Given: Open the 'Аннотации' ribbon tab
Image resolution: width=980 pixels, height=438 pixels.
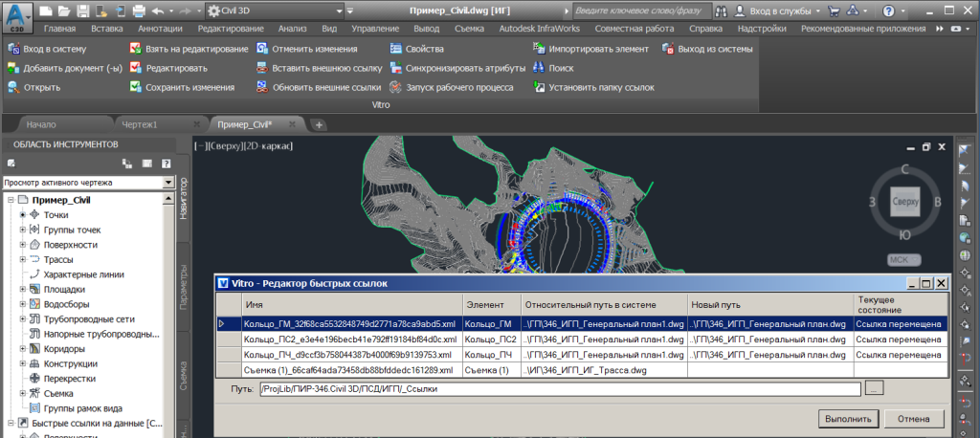Looking at the screenshot, I should (160, 29).
